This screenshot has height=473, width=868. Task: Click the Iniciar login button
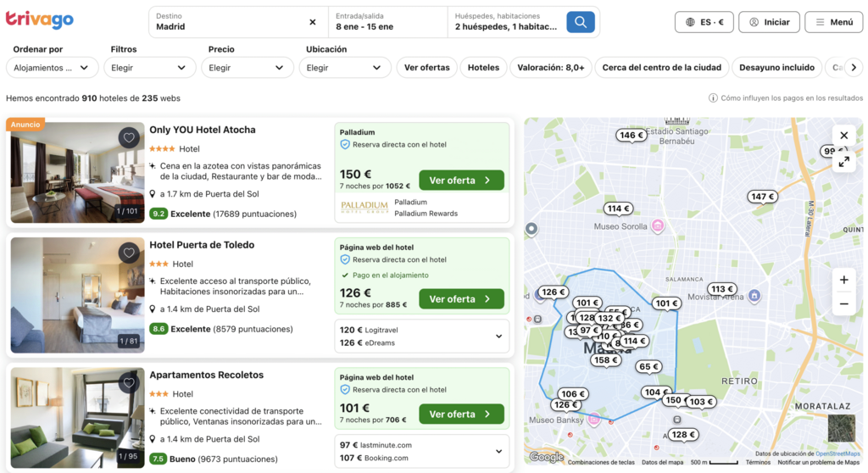(x=769, y=22)
